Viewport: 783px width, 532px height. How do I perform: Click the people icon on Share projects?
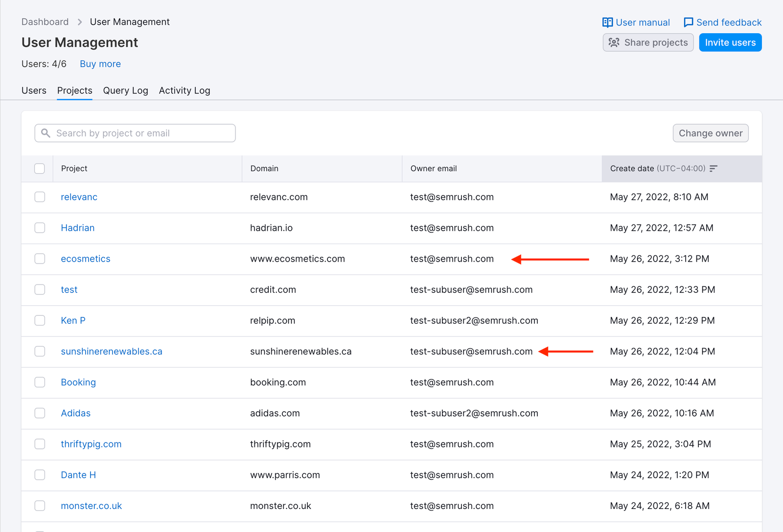(614, 43)
